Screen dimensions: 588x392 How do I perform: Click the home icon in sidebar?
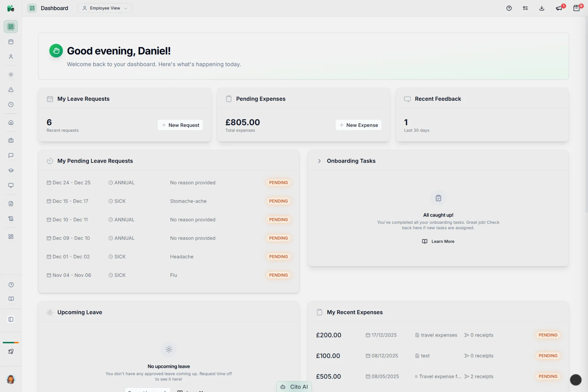[x=11, y=123]
